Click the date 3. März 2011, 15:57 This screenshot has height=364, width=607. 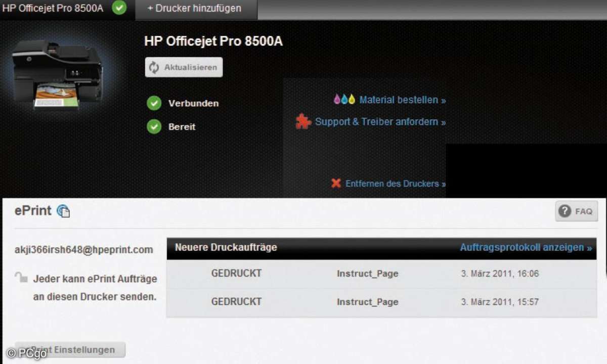coord(500,302)
